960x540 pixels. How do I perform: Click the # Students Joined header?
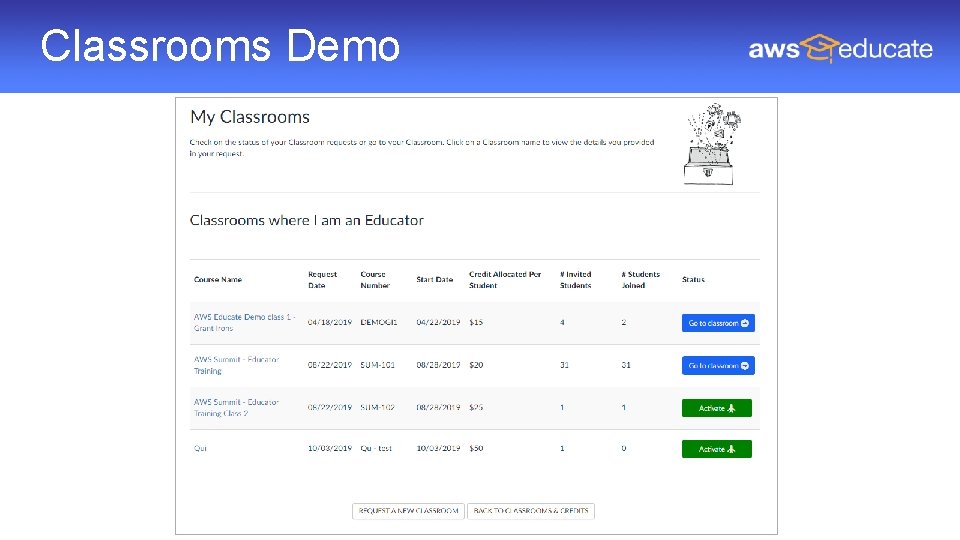640,280
